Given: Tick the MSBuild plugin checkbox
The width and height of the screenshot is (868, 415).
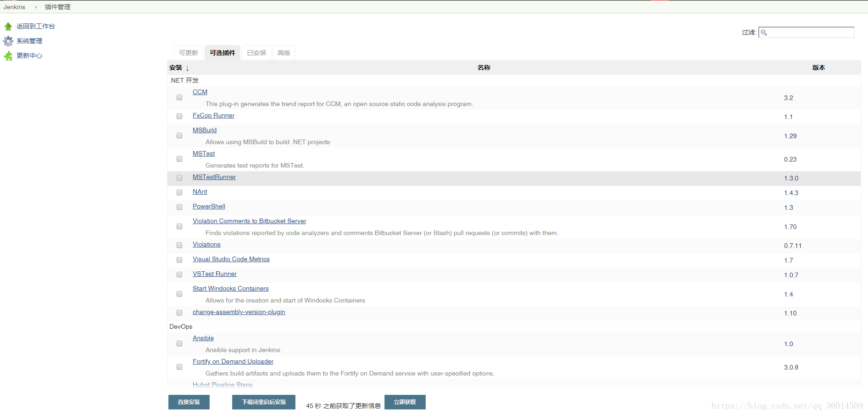Looking at the screenshot, I should point(179,135).
